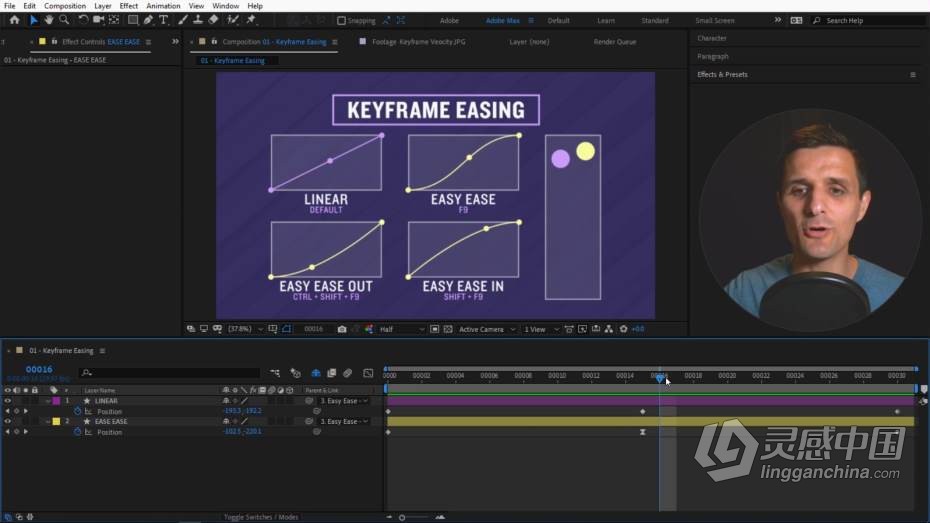Switch to the Learn workspace

(606, 20)
